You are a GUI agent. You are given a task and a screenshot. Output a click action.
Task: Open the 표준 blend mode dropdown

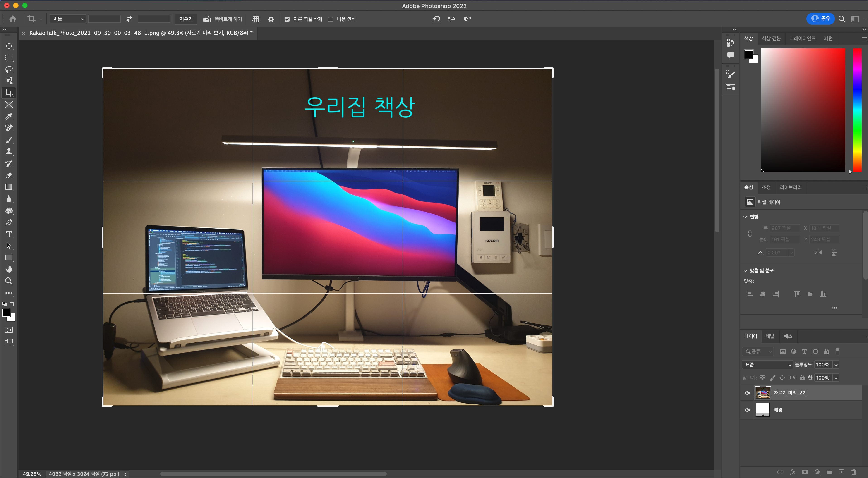[x=767, y=364]
